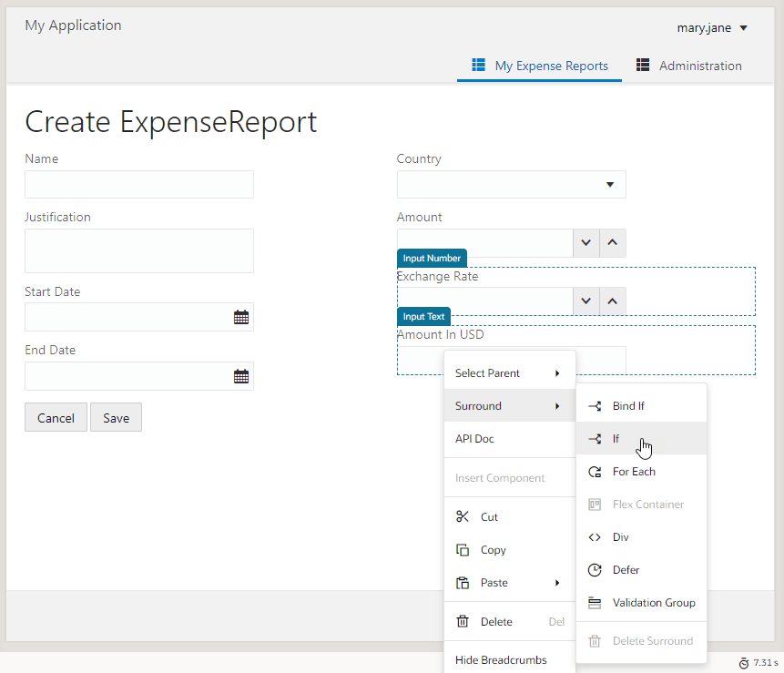Click the Cancel button
This screenshot has height=673, width=784.
tap(56, 417)
